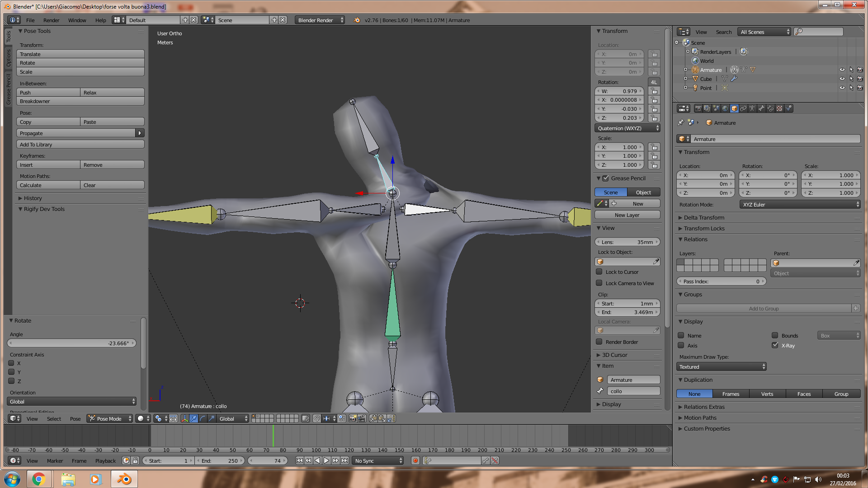
Task: Open Google Chrome from the taskbar
Action: [x=38, y=479]
